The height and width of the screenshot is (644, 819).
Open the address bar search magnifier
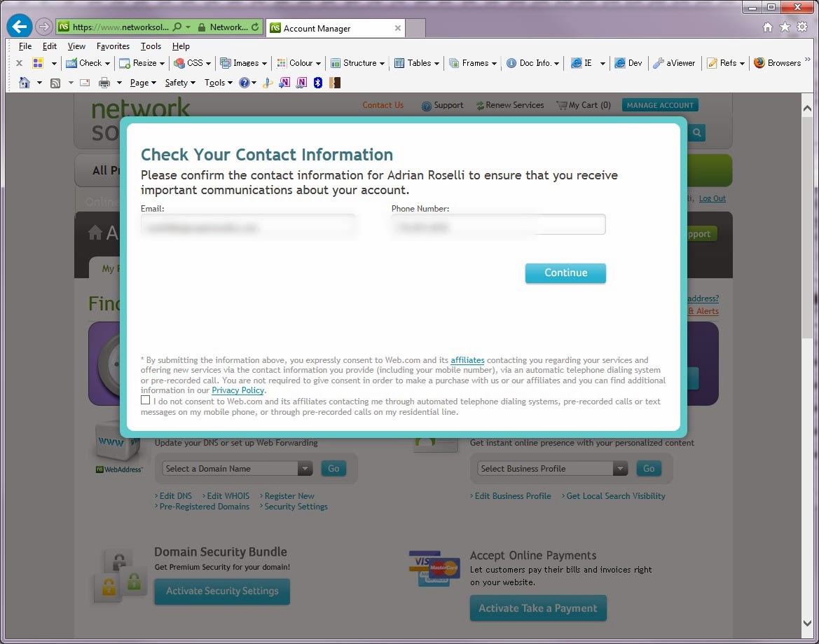pos(177,27)
